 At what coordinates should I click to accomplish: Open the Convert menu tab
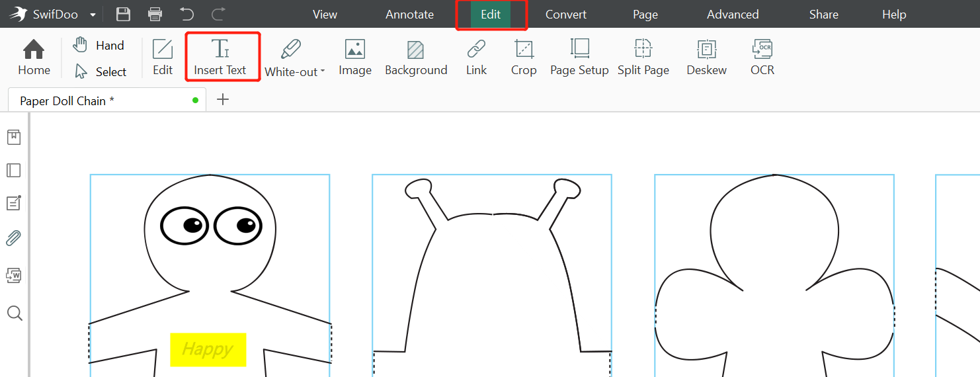pyautogui.click(x=566, y=14)
